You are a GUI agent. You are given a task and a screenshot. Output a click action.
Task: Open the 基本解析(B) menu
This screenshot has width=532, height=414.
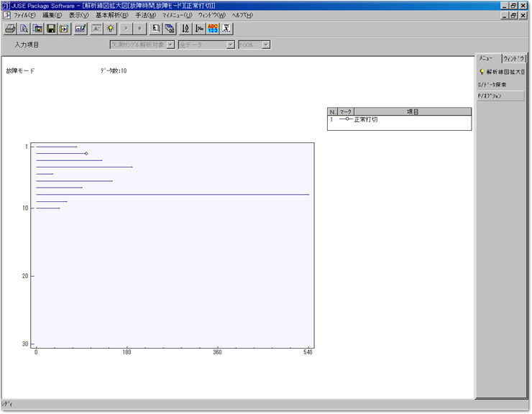[x=111, y=15]
